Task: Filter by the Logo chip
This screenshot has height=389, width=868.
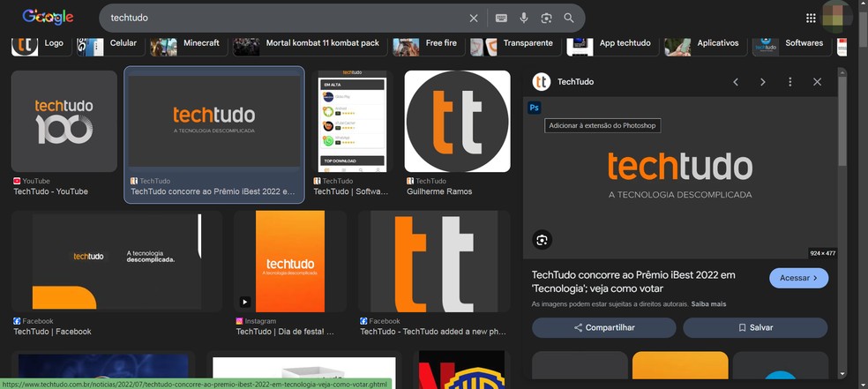Action: (x=41, y=45)
